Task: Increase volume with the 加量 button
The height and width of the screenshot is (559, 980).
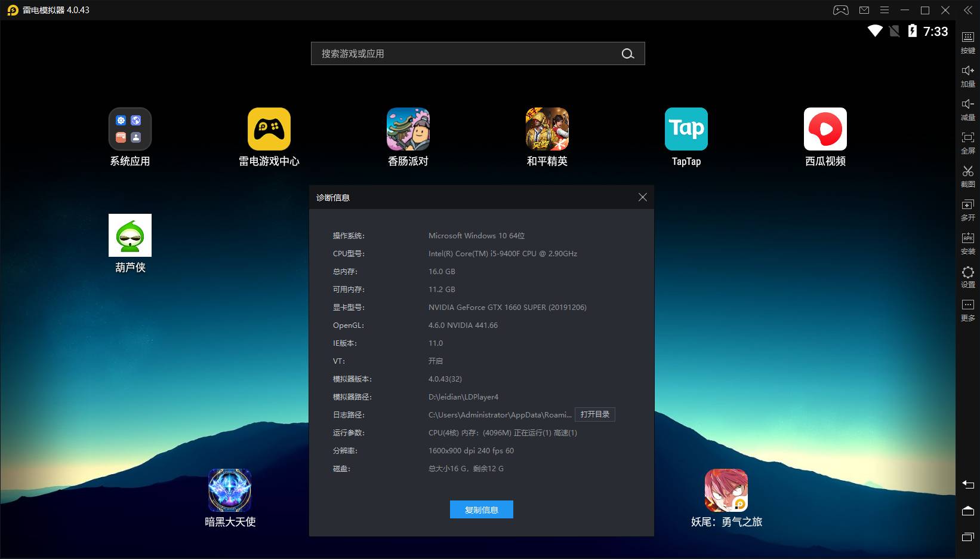Action: click(967, 75)
